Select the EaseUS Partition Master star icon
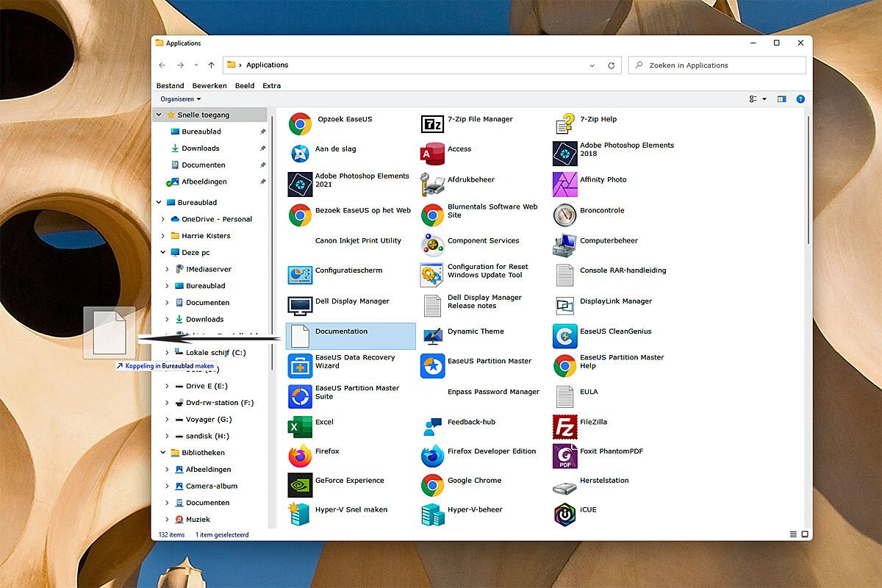882x588 pixels. point(432,366)
